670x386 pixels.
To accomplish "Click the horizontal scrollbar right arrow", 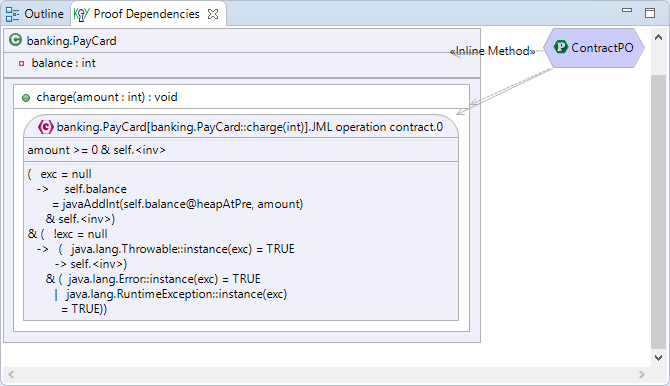I will (x=642, y=374).
